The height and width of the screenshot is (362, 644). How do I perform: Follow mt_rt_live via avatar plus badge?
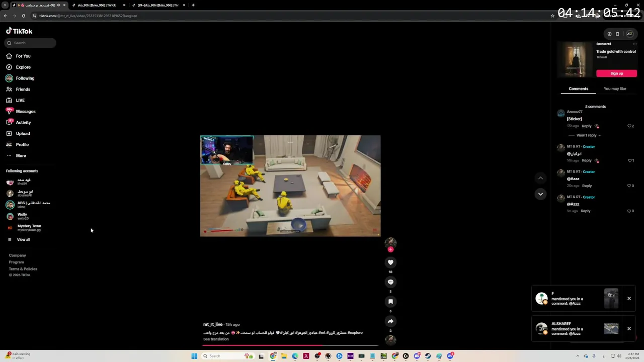click(390, 249)
